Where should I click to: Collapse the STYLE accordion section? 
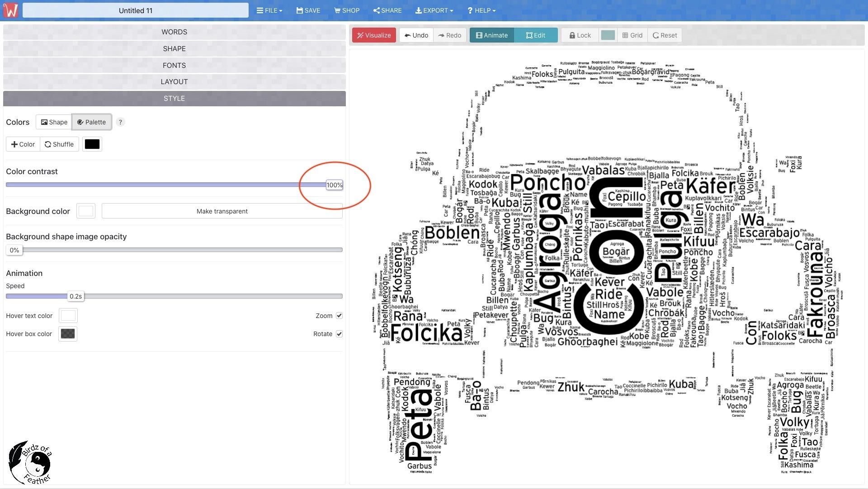(175, 99)
